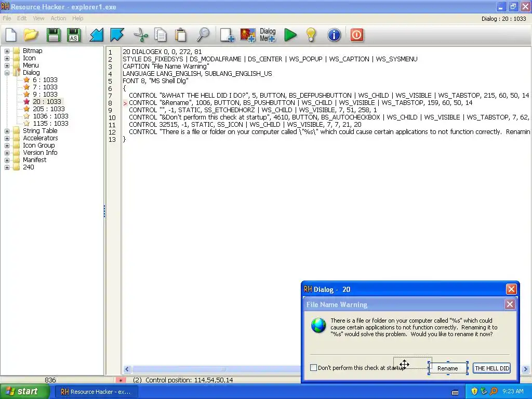
Task: Open Find with the magnifying glass icon
Action: point(203,35)
